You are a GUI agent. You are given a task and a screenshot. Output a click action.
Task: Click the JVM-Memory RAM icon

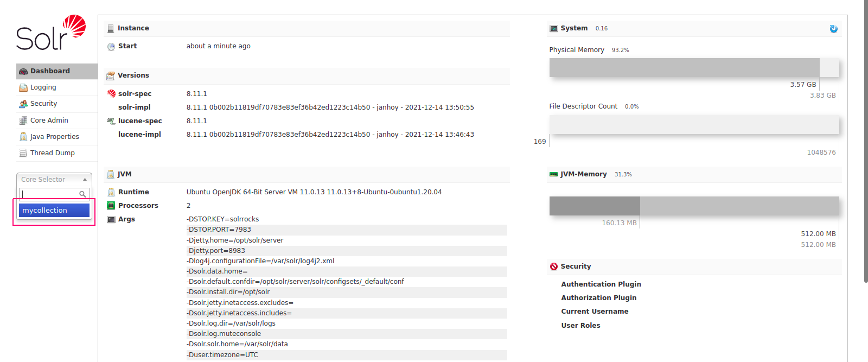click(x=554, y=174)
